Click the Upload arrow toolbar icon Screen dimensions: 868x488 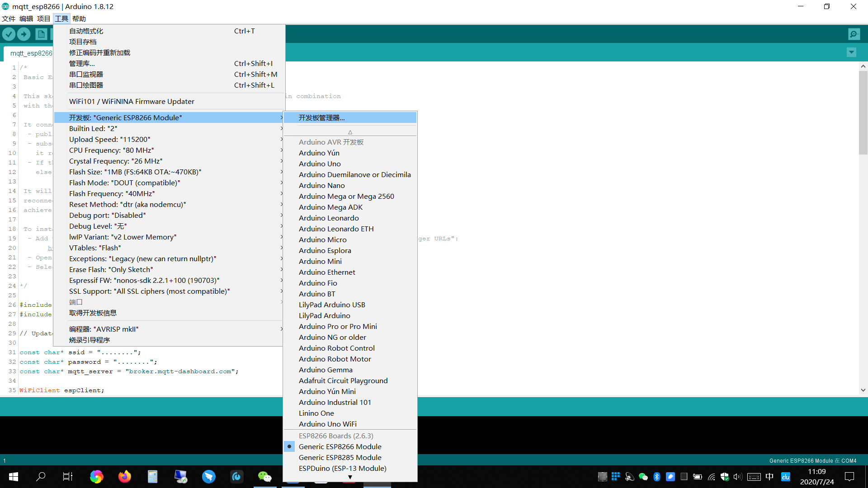pyautogui.click(x=24, y=34)
